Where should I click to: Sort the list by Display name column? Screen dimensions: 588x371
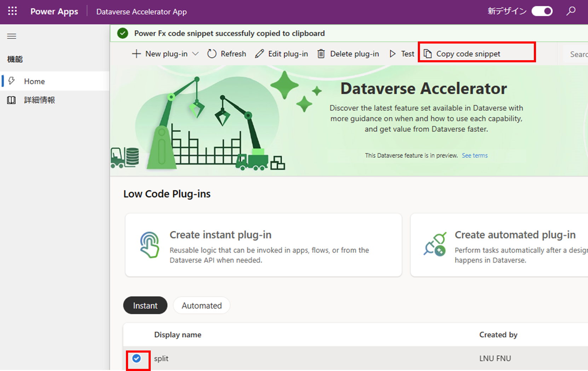[x=178, y=335]
